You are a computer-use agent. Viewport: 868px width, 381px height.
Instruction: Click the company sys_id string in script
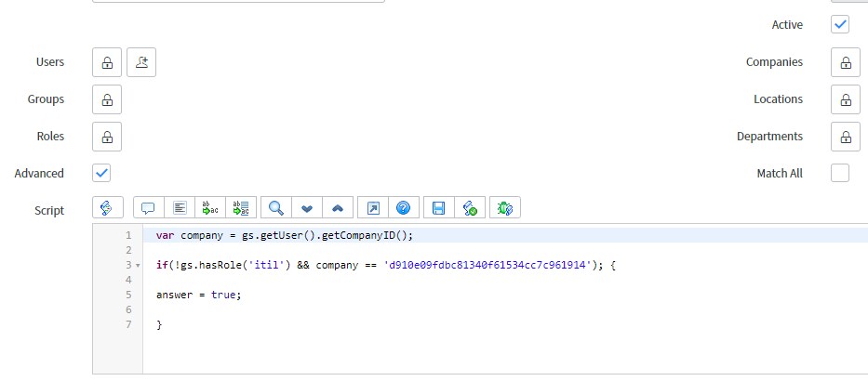(487, 266)
